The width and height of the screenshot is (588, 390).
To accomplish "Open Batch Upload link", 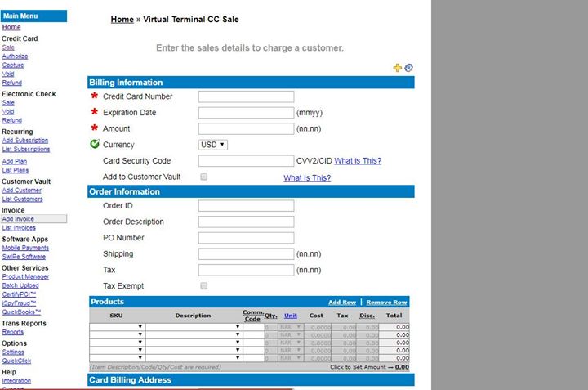I will tap(20, 285).
